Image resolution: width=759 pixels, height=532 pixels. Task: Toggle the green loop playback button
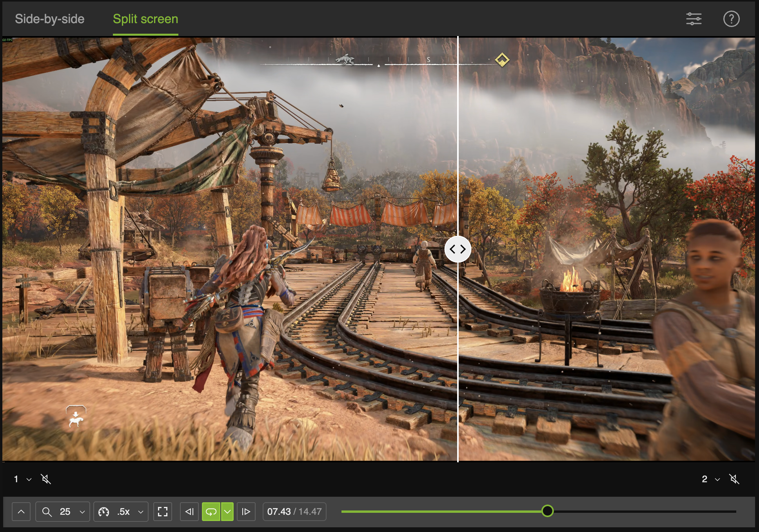(x=211, y=512)
